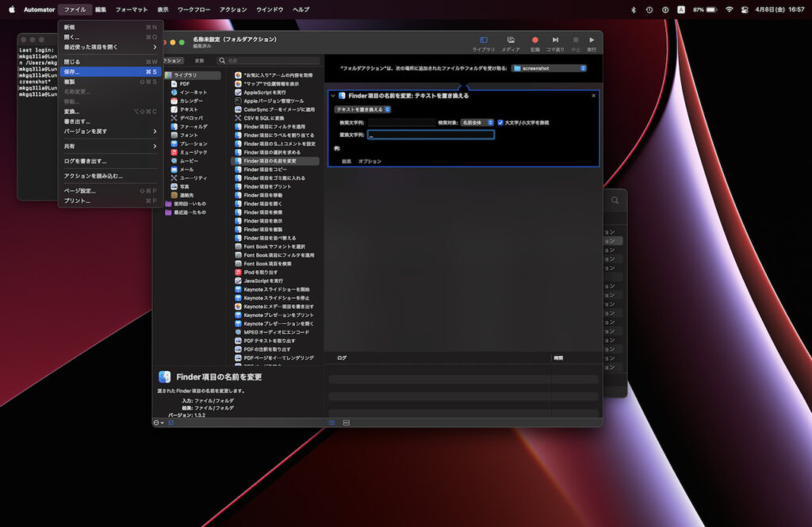Choose 変換... in the ファイル menu
812x527 pixels.
(x=110, y=112)
